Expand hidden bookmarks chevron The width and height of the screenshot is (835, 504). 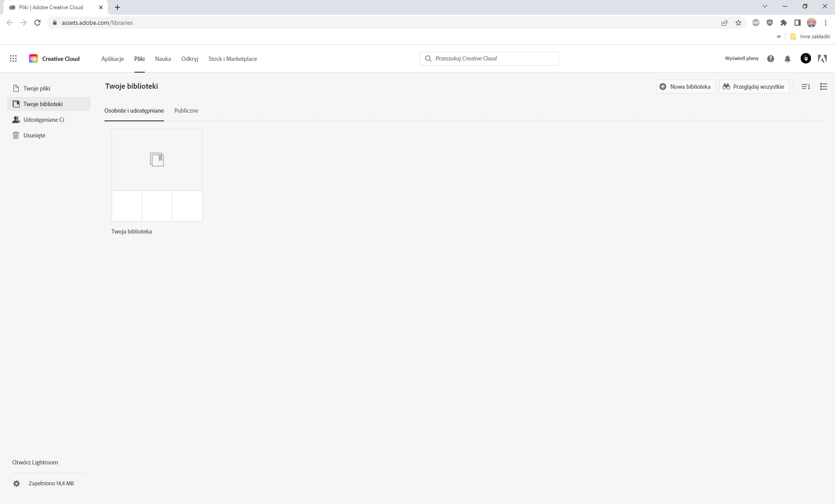[x=778, y=37]
